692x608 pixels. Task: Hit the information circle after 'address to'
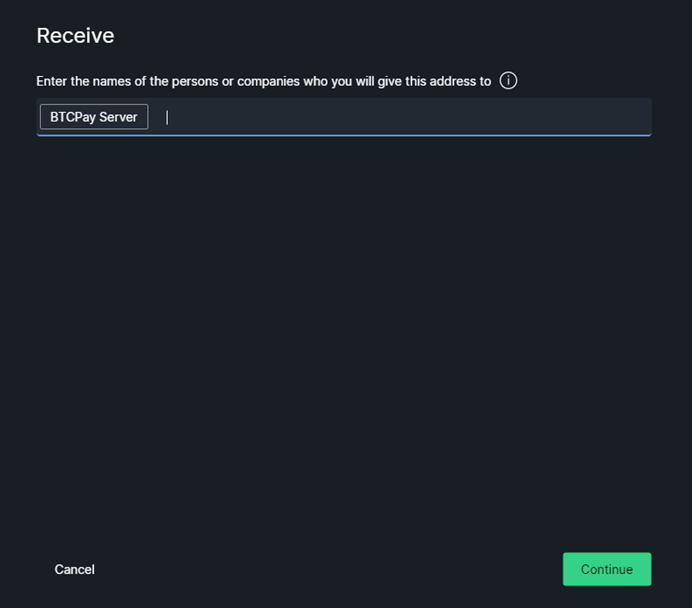pyautogui.click(x=508, y=81)
